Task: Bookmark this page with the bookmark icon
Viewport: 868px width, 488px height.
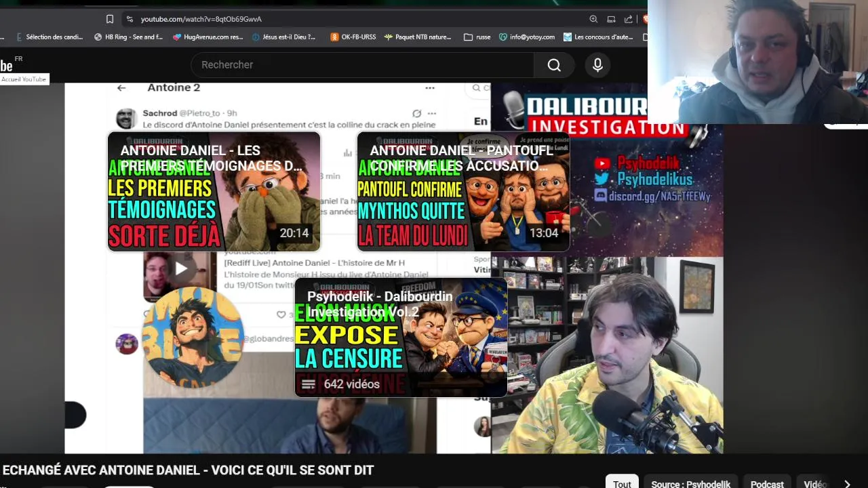Action: (x=110, y=19)
